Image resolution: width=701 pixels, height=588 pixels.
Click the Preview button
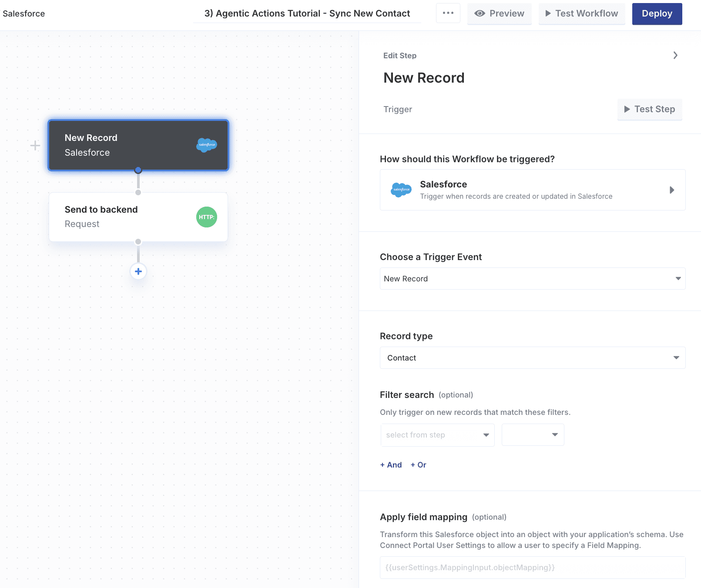pyautogui.click(x=499, y=13)
